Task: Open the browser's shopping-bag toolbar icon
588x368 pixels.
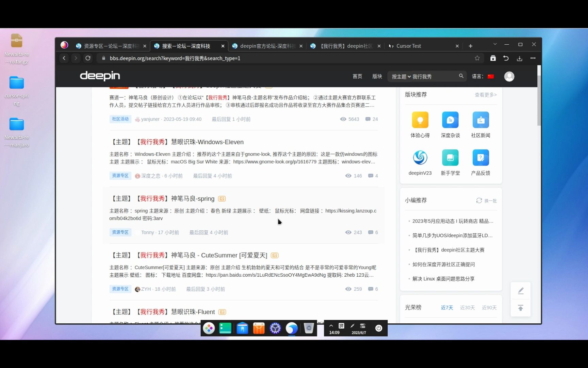Action: tap(493, 58)
